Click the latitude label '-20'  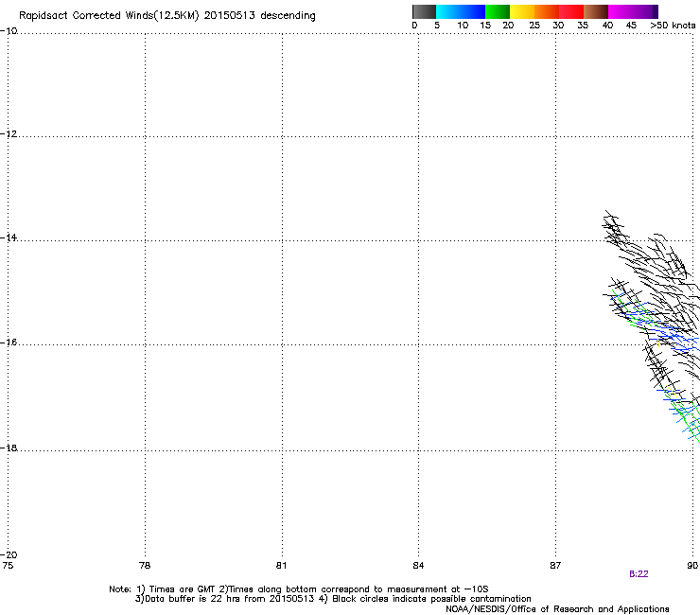(x=9, y=554)
